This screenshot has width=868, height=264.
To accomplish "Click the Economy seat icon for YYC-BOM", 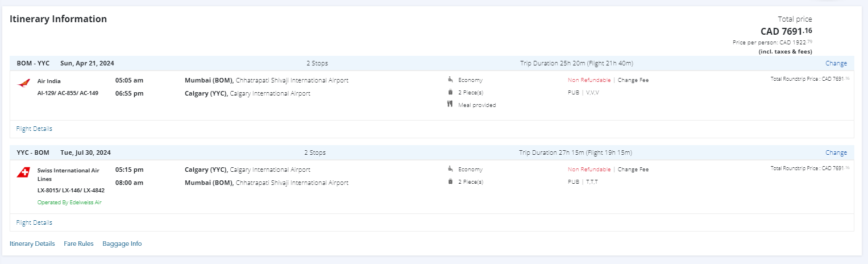I will coord(450,169).
